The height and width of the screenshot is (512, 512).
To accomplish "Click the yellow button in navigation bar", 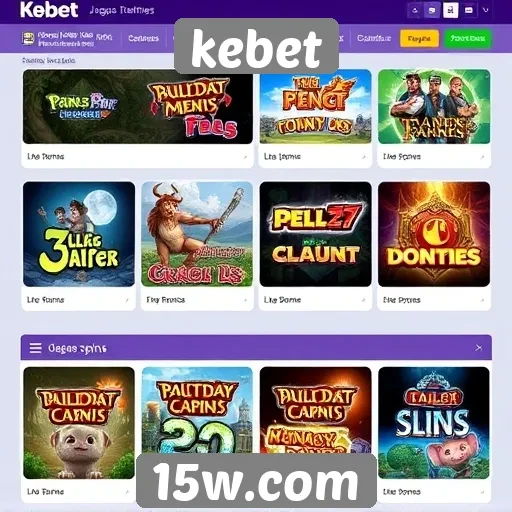I will point(419,39).
